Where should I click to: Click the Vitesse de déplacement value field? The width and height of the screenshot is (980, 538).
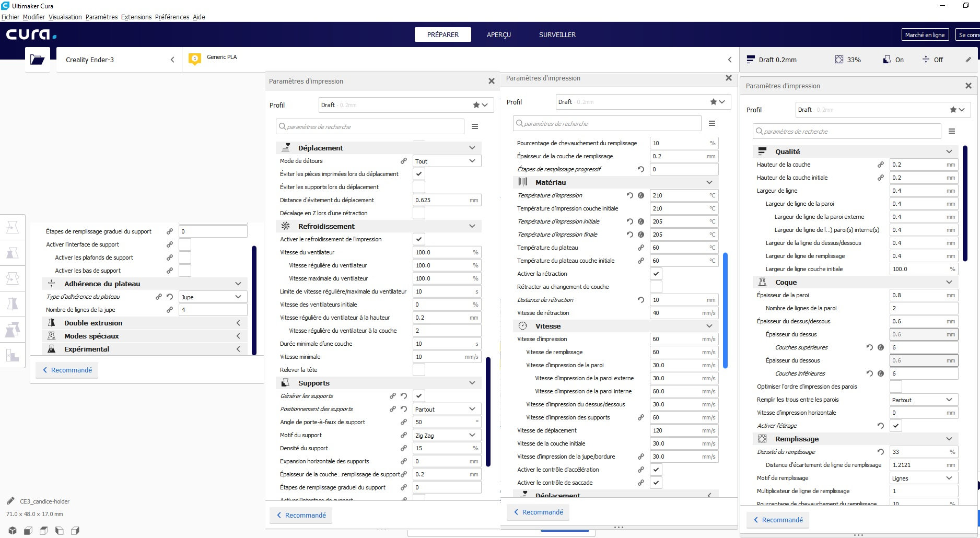click(684, 430)
